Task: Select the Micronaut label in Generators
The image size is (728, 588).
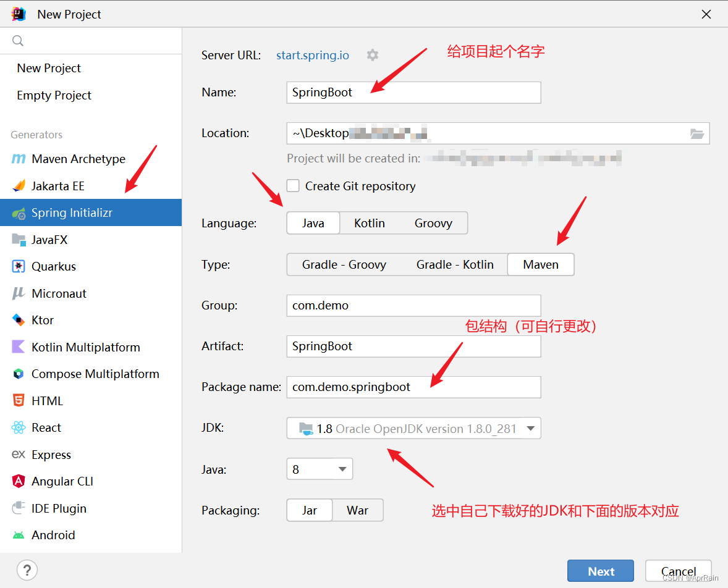Action: point(59,294)
